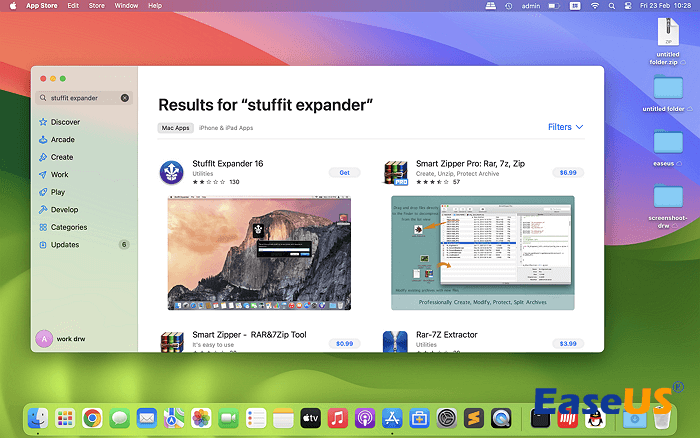Open the Develop section
The width and height of the screenshot is (700, 438).
[x=64, y=210]
